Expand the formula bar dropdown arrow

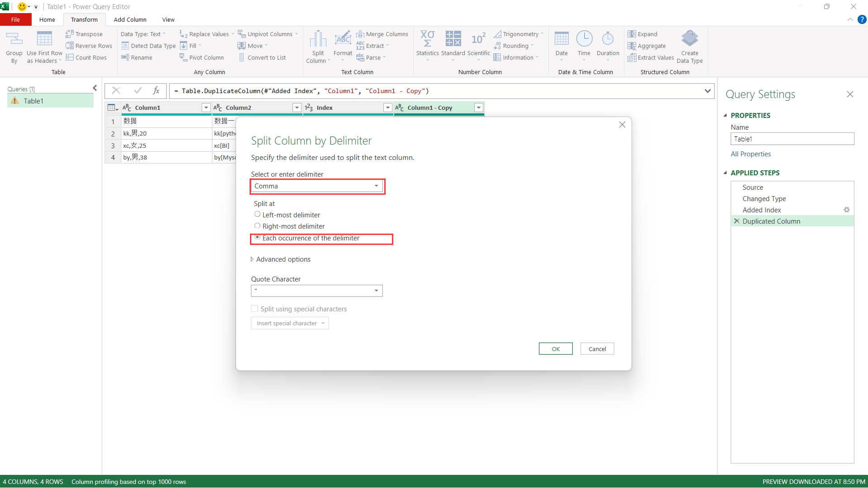pyautogui.click(x=707, y=91)
